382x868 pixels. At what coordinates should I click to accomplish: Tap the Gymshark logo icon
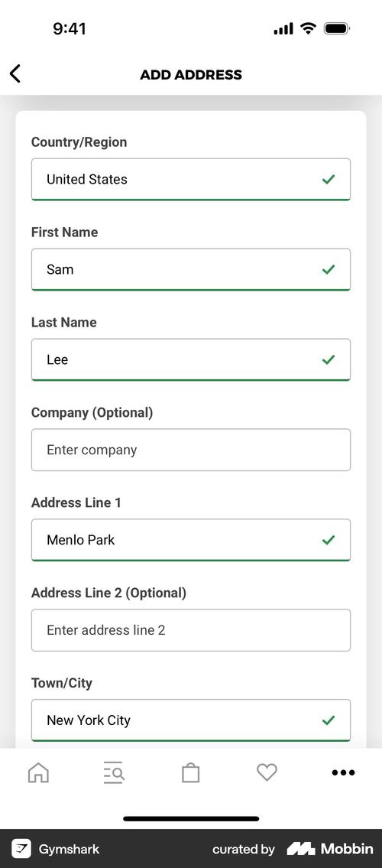pos(21,849)
